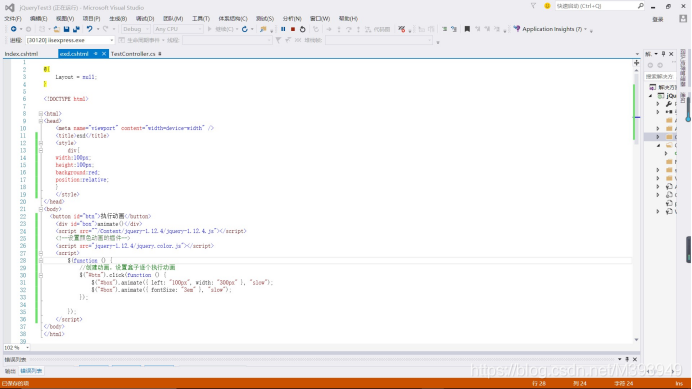Close the end.cshtml tab
The image size is (692, 389).
pos(104,54)
